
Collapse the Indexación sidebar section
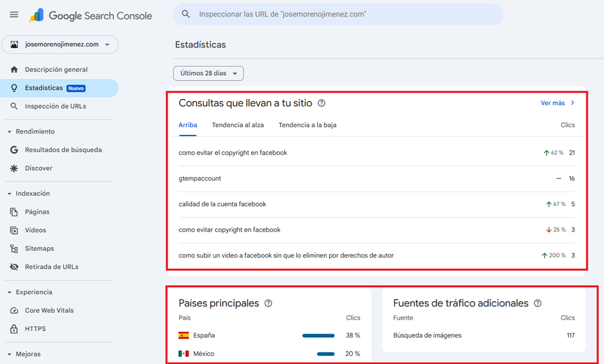10,194
